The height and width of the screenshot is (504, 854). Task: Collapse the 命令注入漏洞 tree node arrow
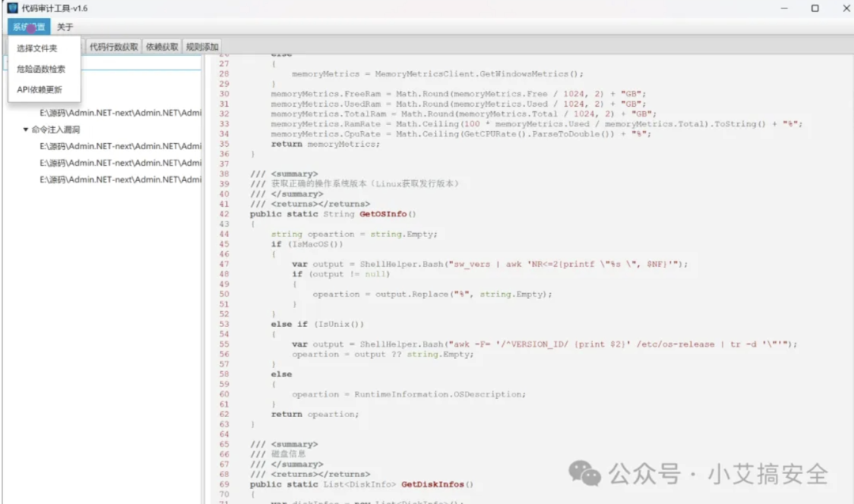pos(25,130)
